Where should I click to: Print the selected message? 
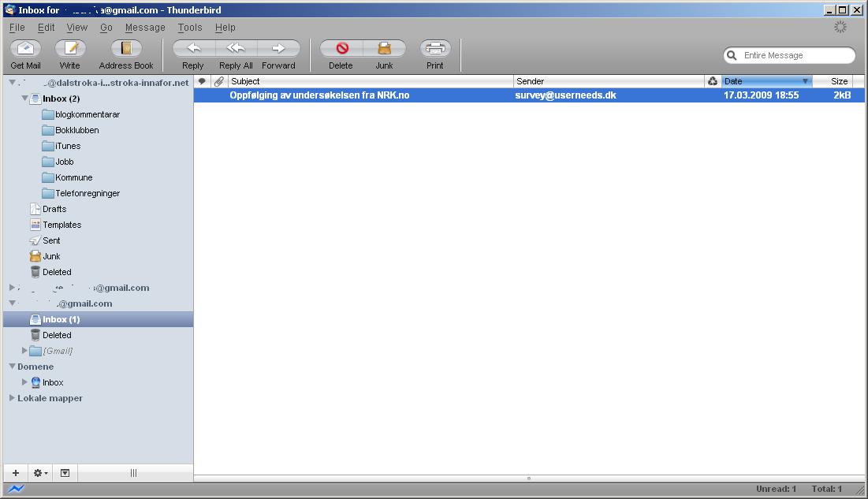click(434, 49)
